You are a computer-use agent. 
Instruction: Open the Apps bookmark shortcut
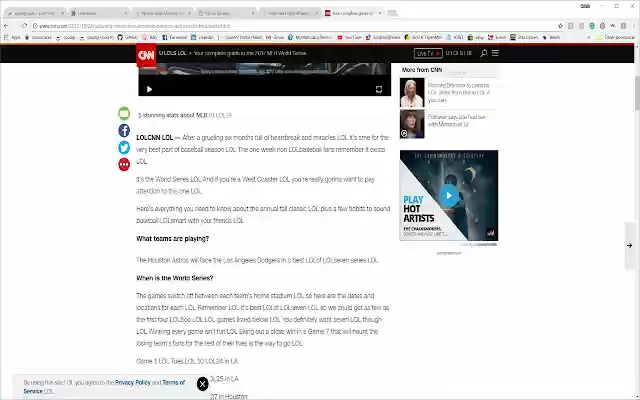pos(11,37)
